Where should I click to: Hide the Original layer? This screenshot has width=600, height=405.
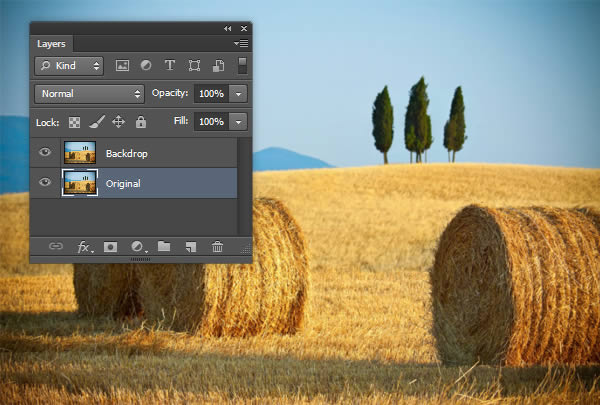45,182
